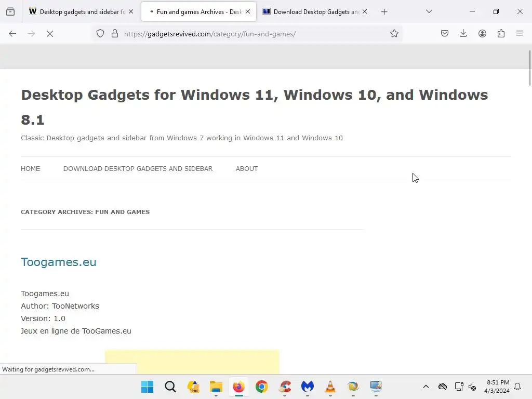This screenshot has height=399, width=532.
Task: Open the PRE app in the taskbar
Action: tap(193, 387)
